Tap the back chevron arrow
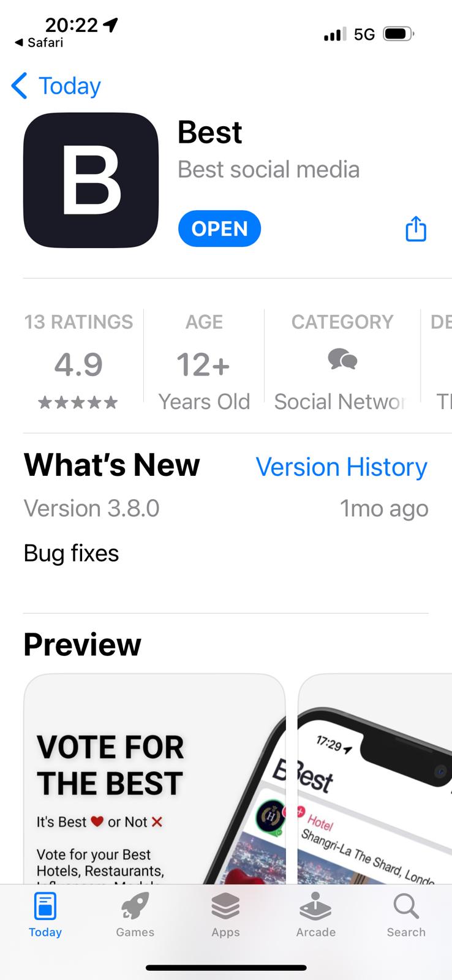452x980 pixels. pos(20,86)
